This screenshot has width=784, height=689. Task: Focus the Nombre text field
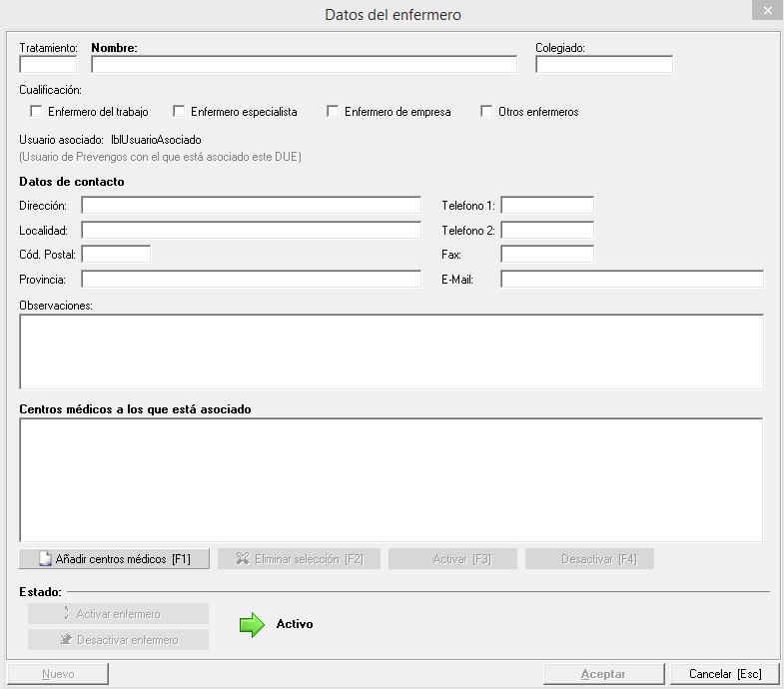click(x=304, y=65)
